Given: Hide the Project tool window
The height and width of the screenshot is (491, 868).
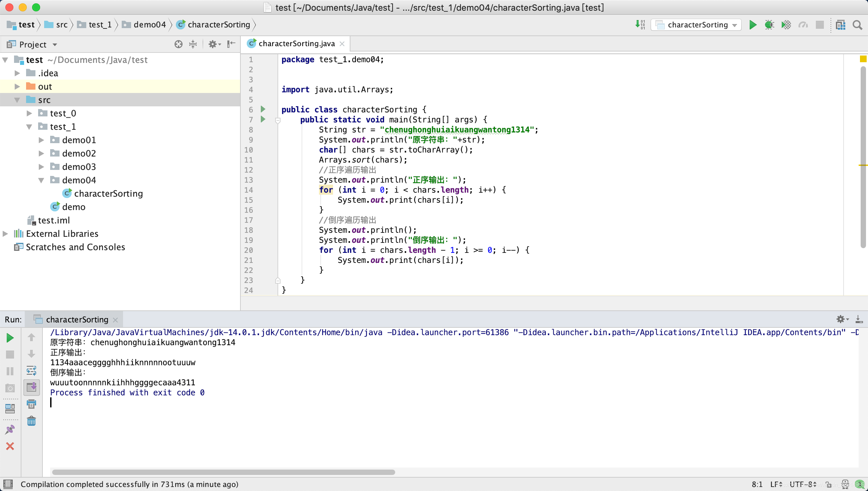Looking at the screenshot, I should tap(231, 44).
